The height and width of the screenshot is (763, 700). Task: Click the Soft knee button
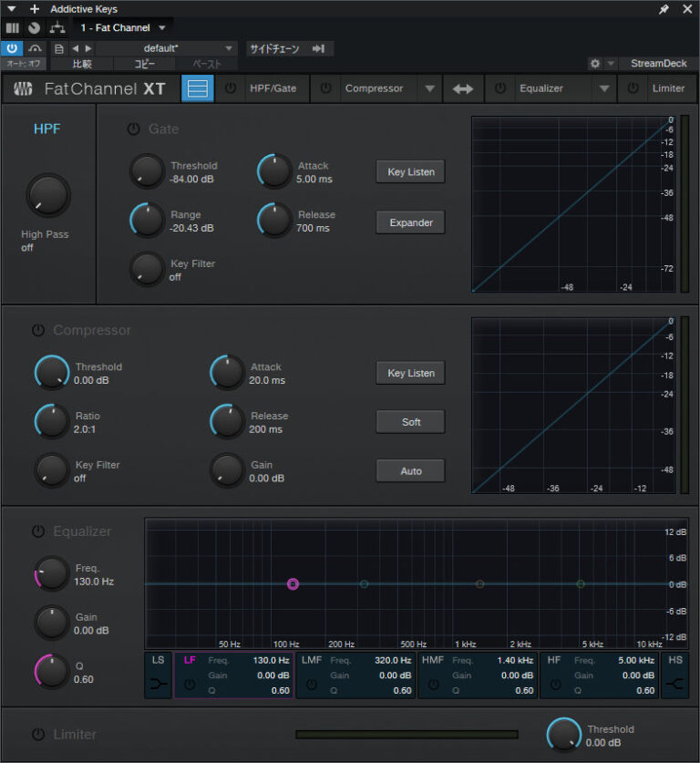410,422
